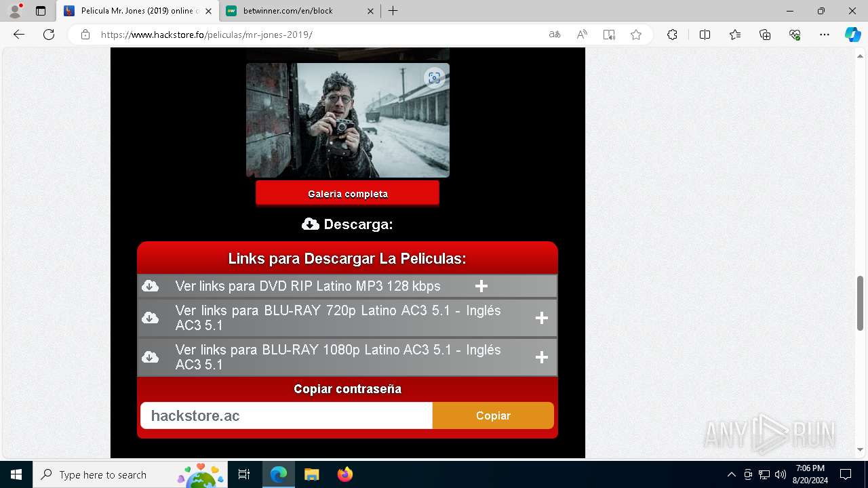The height and width of the screenshot is (488, 868).
Task: Click Links para Descargar La Peliculas header
Action: click(x=347, y=258)
